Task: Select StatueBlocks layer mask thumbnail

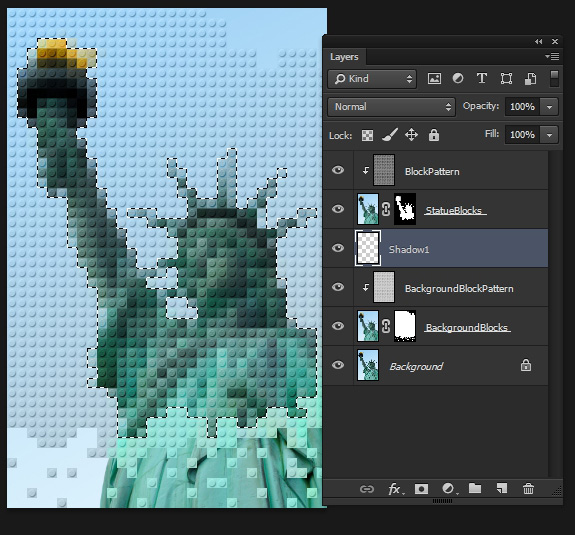Action: (x=405, y=209)
